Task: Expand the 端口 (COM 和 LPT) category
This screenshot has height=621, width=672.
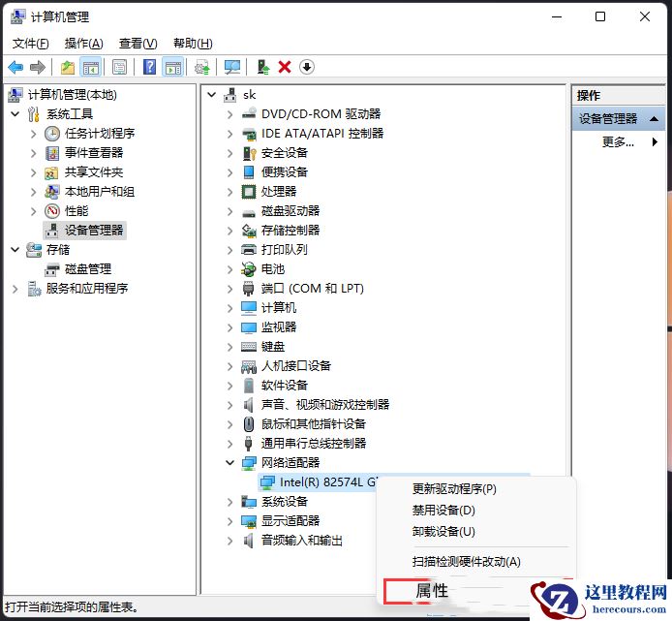Action: click(x=230, y=289)
